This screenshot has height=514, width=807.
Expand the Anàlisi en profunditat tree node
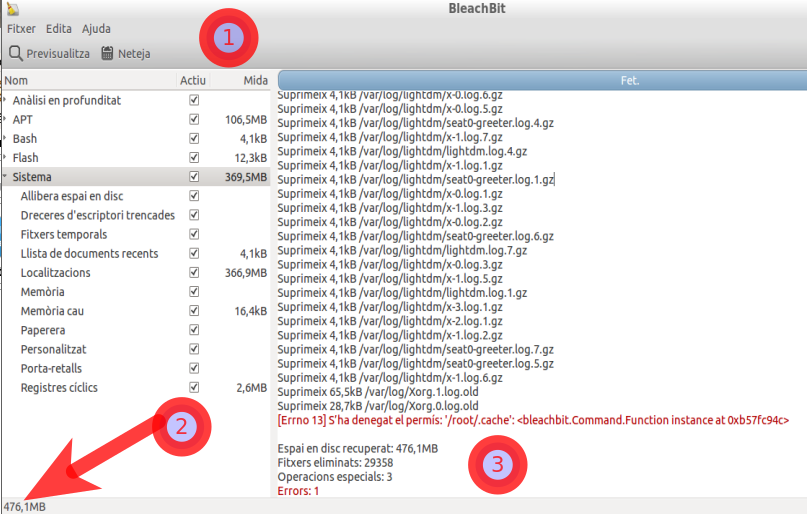pyautogui.click(x=5, y=100)
